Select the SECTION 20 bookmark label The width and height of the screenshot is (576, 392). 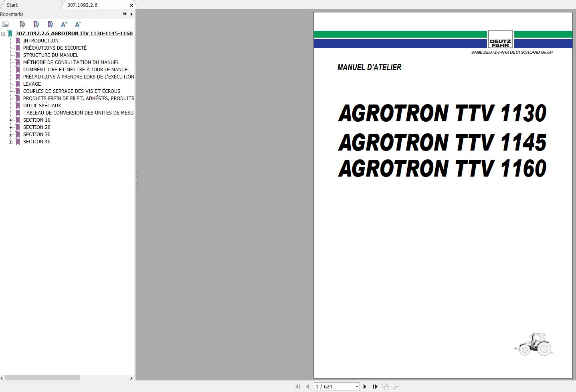(x=37, y=127)
